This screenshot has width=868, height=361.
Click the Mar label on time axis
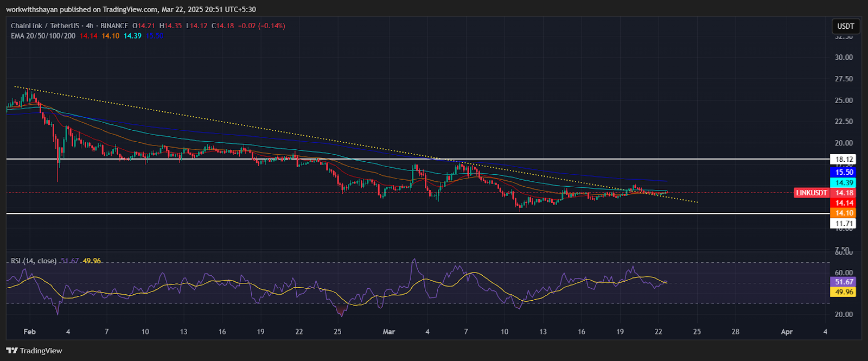pos(388,332)
